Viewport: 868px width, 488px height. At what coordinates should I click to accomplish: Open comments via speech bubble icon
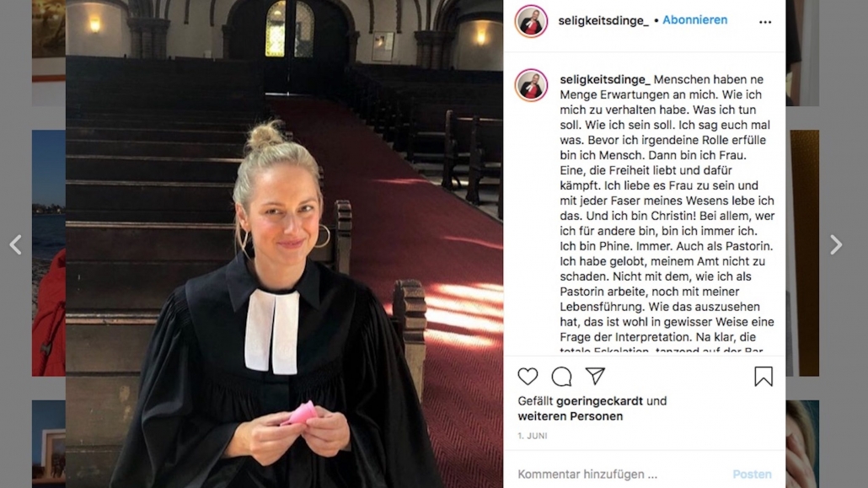click(561, 377)
